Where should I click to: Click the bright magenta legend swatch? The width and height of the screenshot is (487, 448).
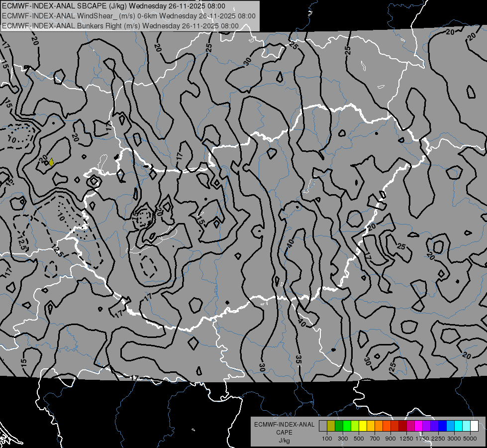tap(419, 426)
